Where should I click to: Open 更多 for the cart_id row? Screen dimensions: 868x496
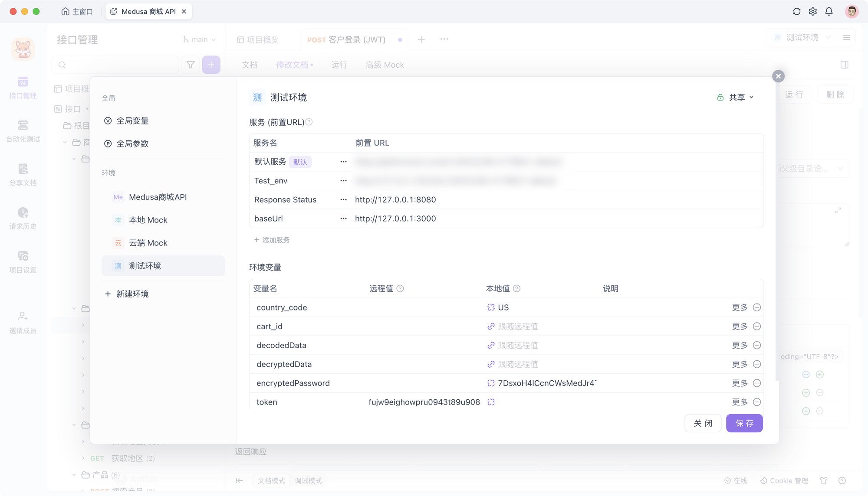click(740, 326)
